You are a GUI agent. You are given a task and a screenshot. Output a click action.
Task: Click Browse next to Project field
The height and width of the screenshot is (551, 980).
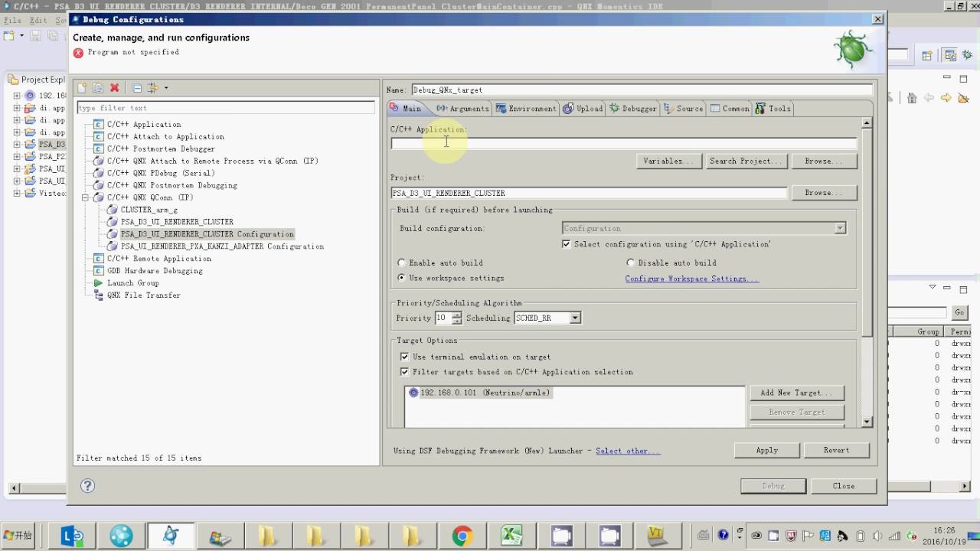coord(823,193)
